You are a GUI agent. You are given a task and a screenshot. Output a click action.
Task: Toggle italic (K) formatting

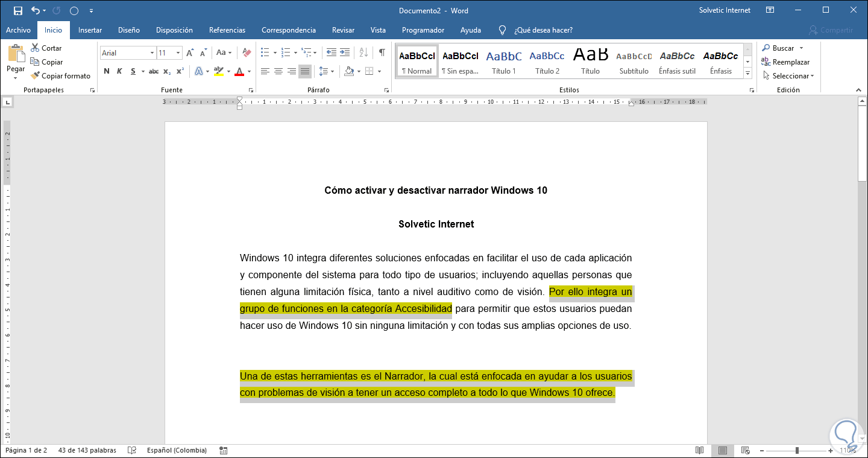click(x=119, y=71)
